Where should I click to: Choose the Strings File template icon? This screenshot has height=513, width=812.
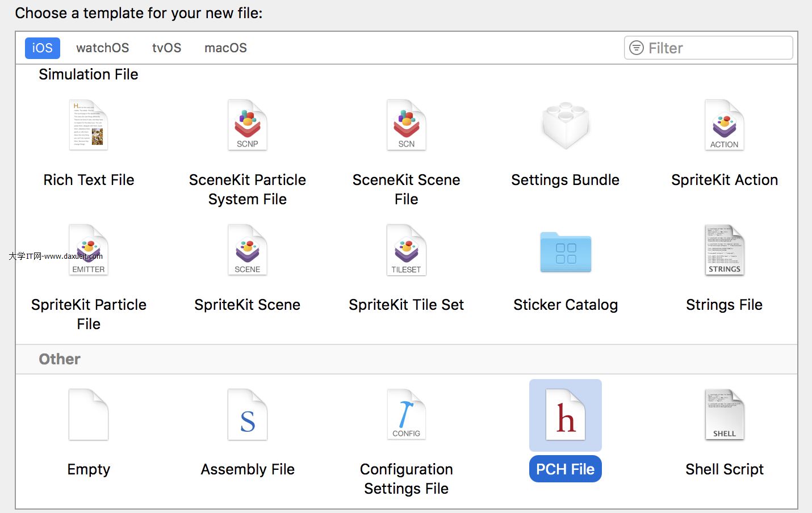click(x=725, y=250)
